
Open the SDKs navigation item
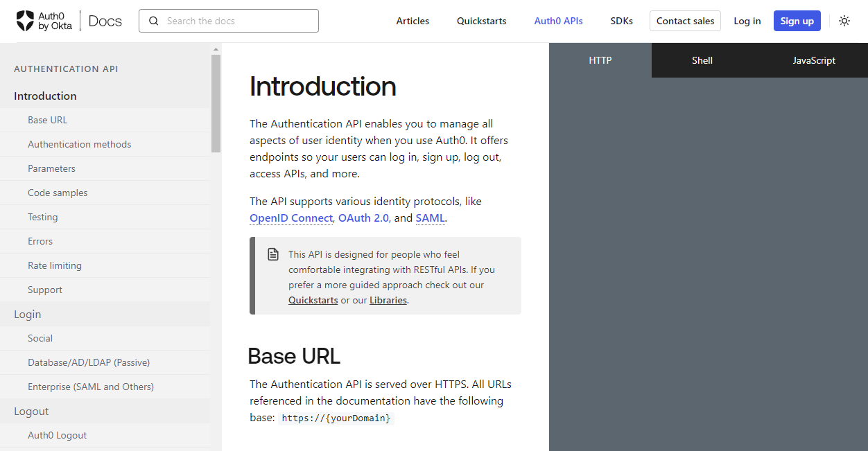click(x=621, y=21)
